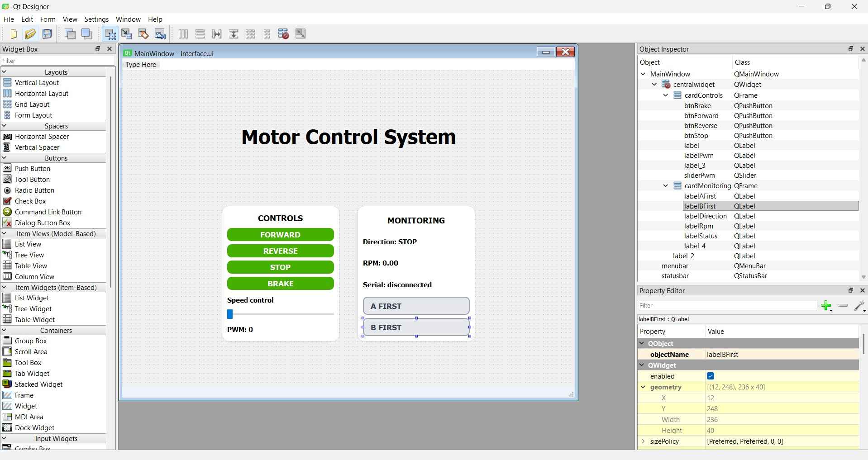Click the Adjust Size toolbar icon
Viewport: 868px width, 460px height.
coord(300,34)
